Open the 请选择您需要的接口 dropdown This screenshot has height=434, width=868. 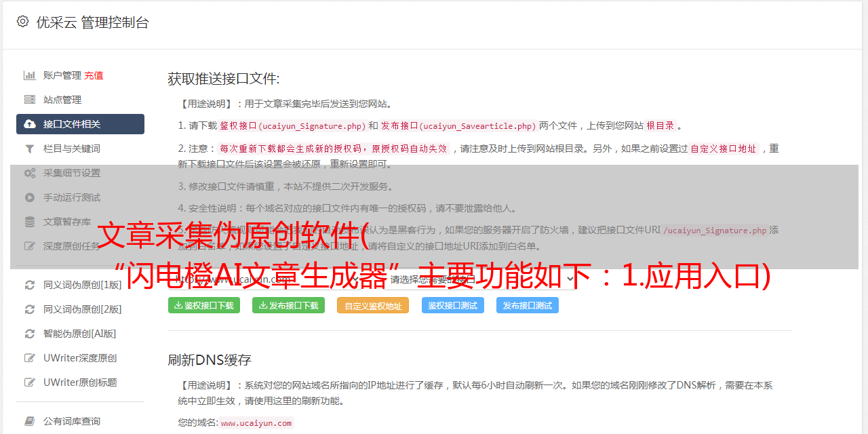[x=481, y=279]
